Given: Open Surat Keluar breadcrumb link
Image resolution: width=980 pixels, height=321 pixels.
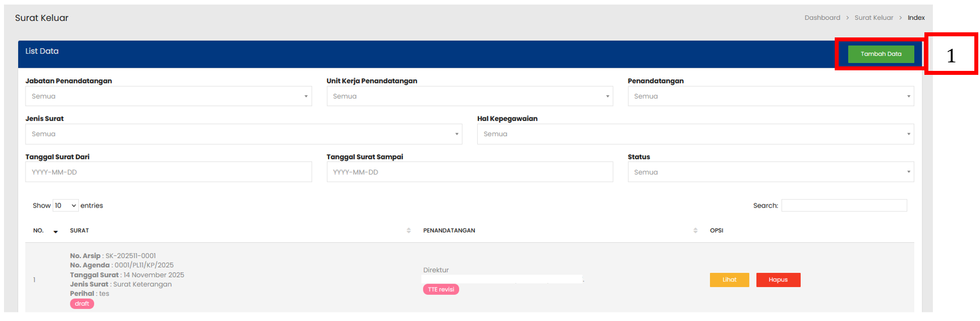Looking at the screenshot, I should [873, 18].
